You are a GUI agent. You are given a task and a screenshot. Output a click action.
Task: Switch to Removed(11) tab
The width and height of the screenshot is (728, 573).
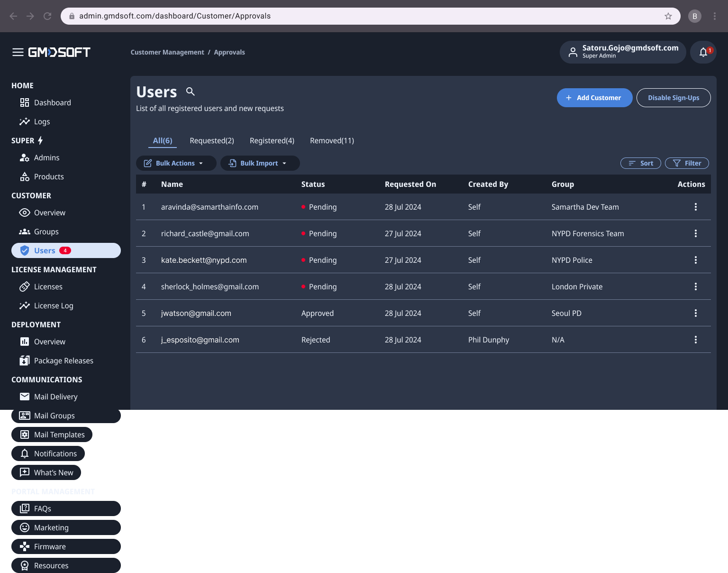tap(332, 140)
